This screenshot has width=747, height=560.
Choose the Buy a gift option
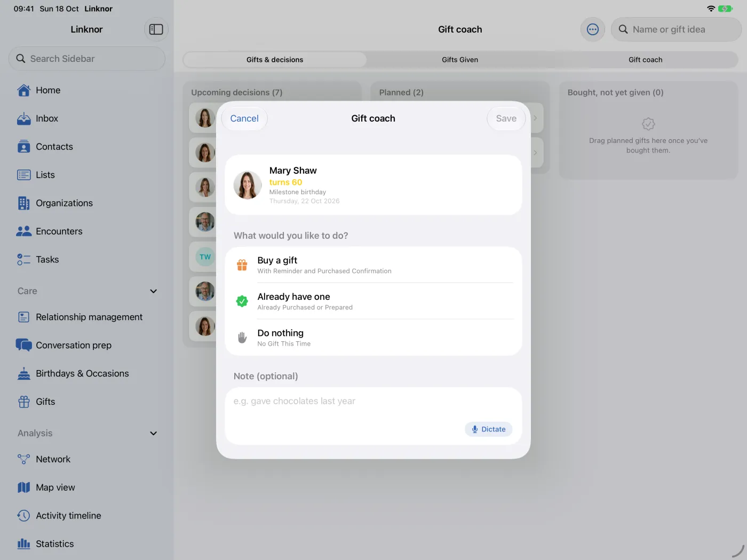tap(373, 265)
